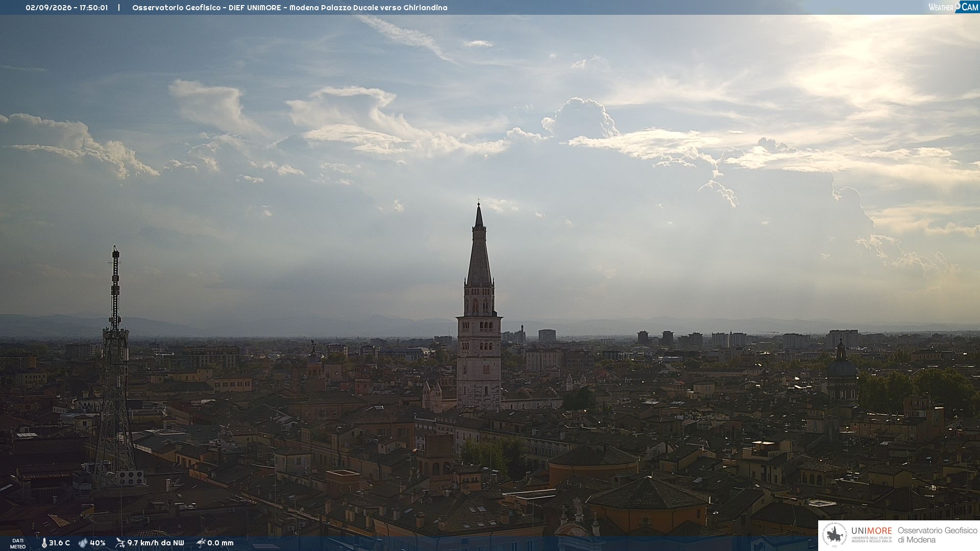This screenshot has height=551, width=980.
Task: Click the 31.6 C temperature reading
Action: pos(59,543)
